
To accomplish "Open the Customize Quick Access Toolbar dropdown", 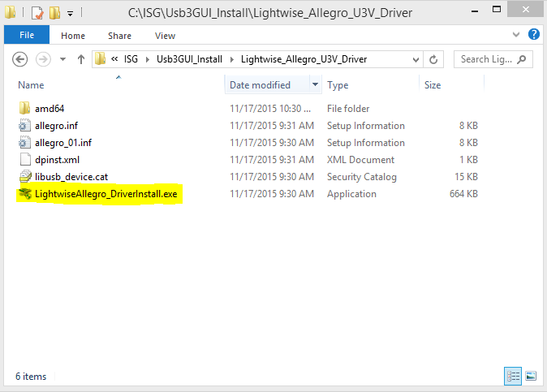I will [x=70, y=14].
